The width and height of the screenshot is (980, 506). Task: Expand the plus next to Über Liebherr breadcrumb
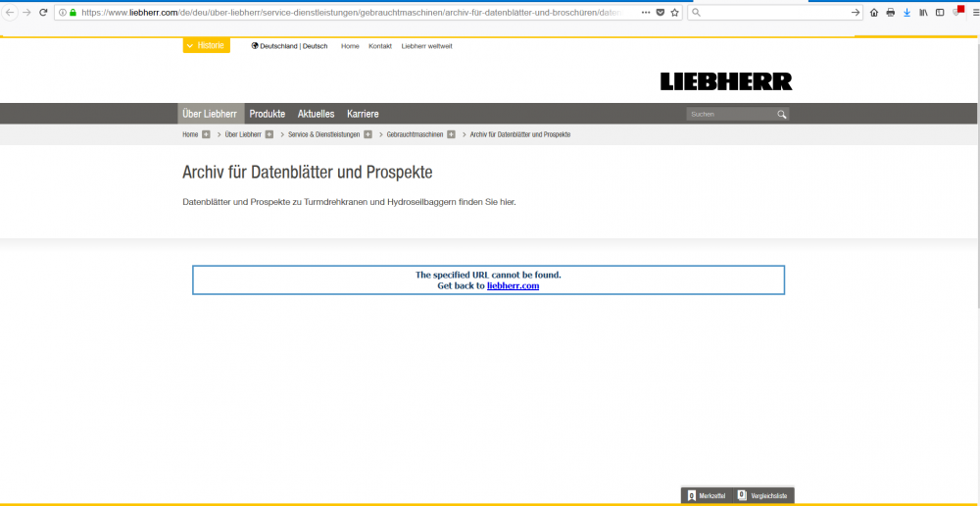click(x=269, y=134)
